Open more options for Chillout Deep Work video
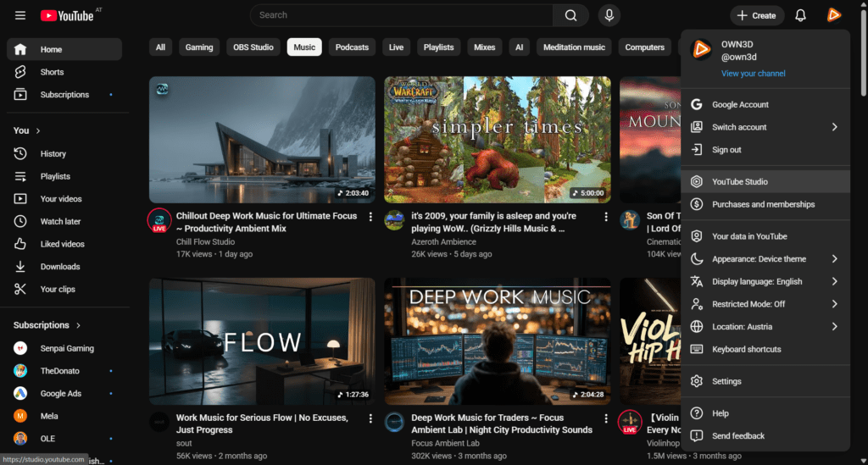 point(370,217)
